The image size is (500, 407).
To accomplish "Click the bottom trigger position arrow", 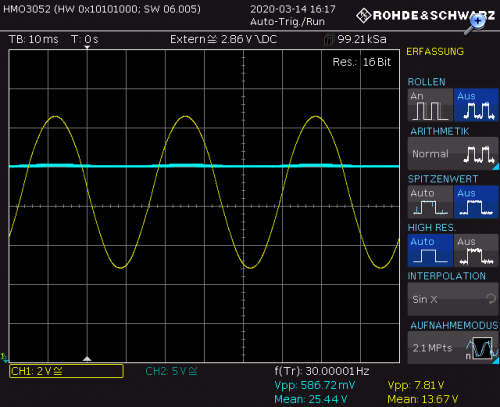I will [x=87, y=359].
